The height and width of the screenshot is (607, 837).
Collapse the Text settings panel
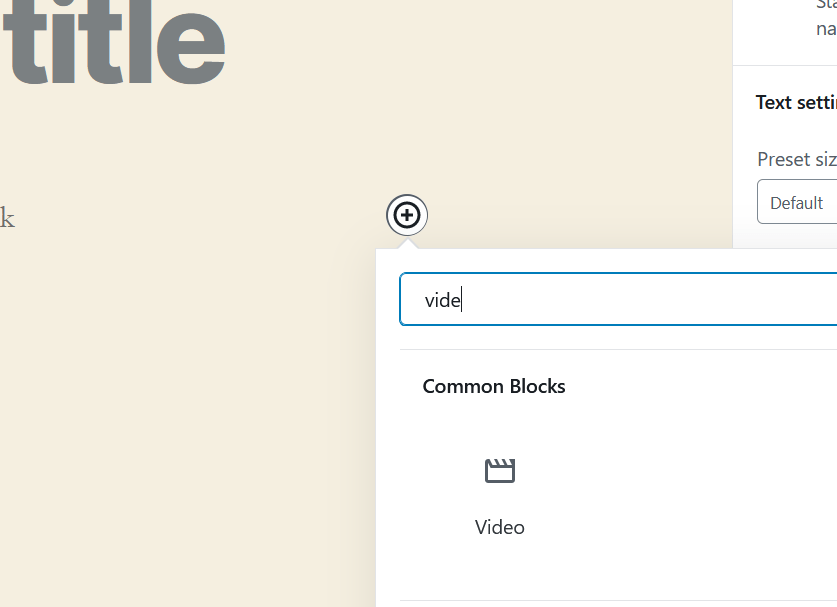[x=796, y=102]
